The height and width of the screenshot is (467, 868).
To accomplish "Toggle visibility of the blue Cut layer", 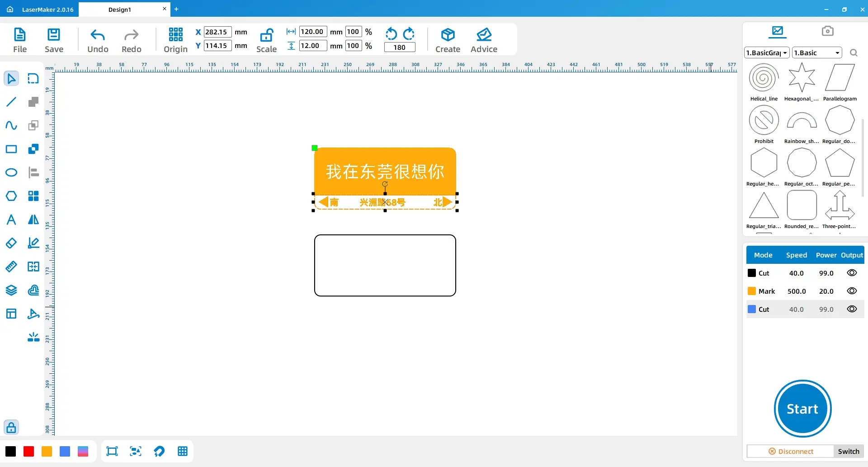I will [852, 309].
